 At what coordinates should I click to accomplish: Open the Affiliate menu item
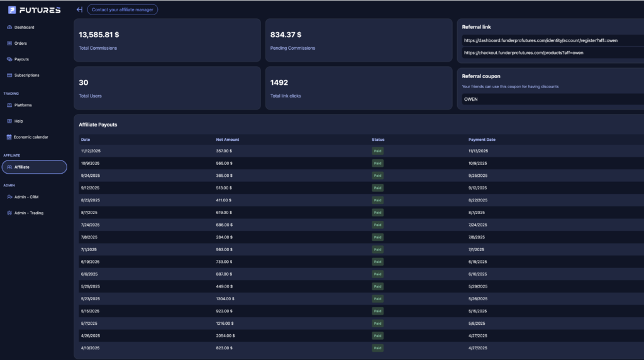click(x=34, y=167)
